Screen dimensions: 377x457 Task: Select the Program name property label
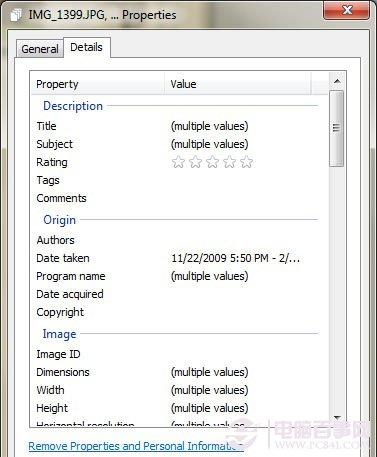click(71, 276)
